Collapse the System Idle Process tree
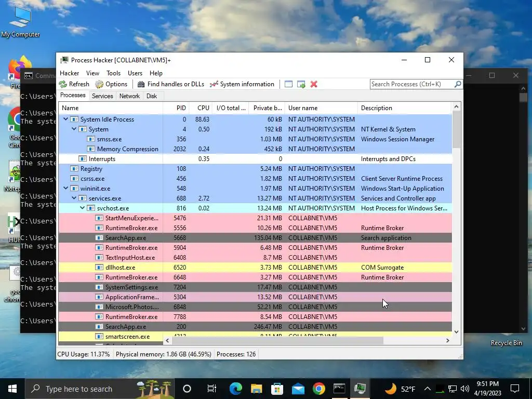This screenshot has width=532, height=399. point(66,119)
